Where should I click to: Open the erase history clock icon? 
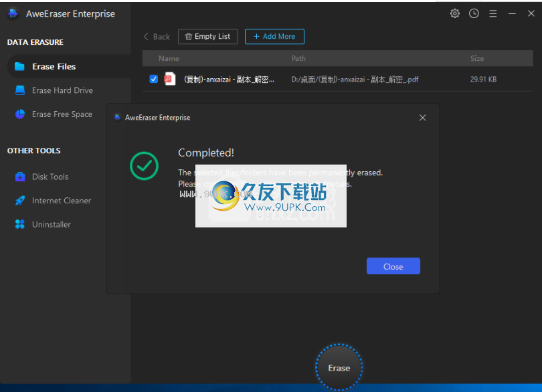pos(474,13)
